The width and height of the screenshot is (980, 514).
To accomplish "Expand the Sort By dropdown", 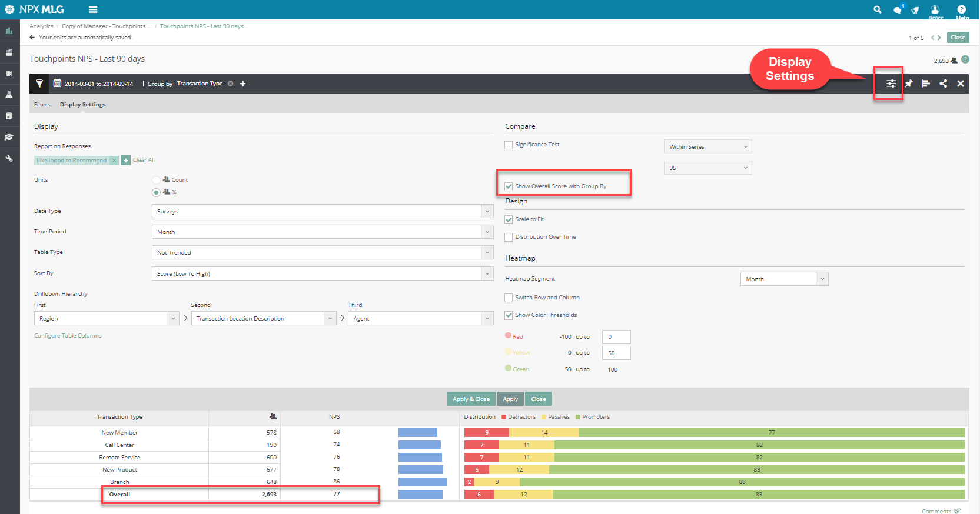I will click(322, 273).
